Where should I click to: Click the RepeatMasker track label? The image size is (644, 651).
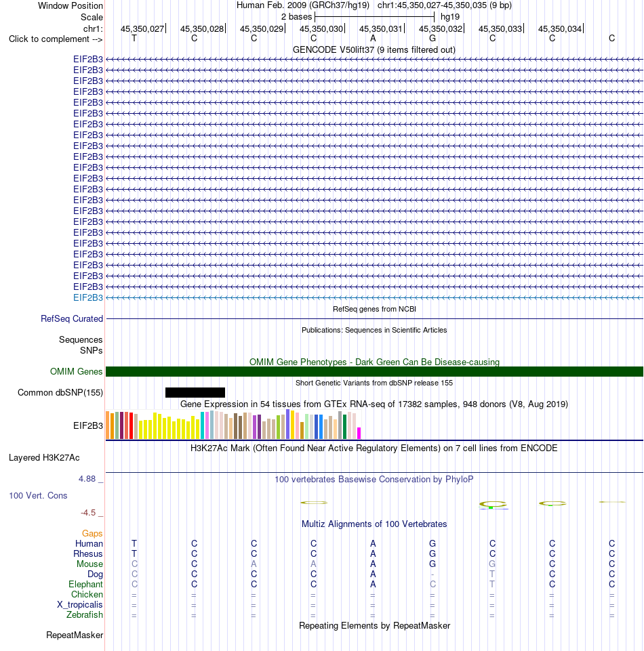click(75, 635)
